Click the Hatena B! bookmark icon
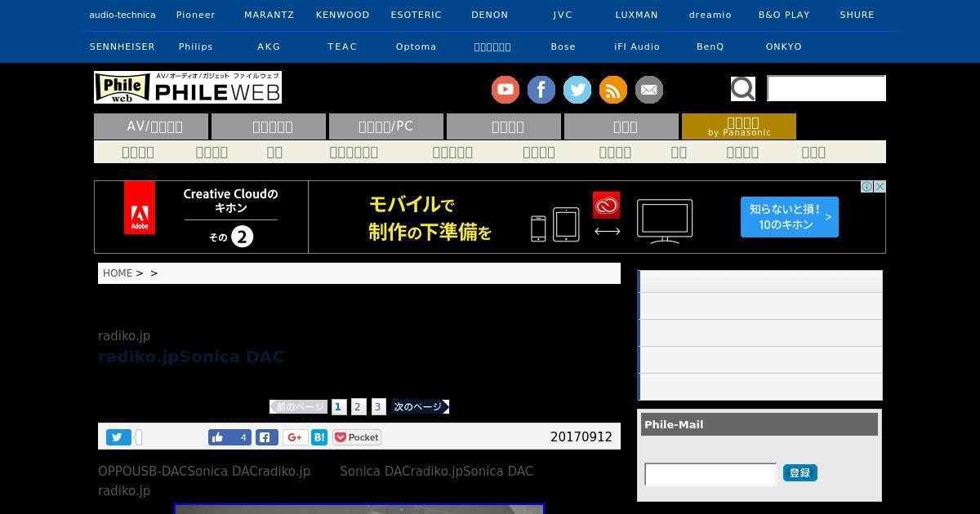 pos(319,437)
